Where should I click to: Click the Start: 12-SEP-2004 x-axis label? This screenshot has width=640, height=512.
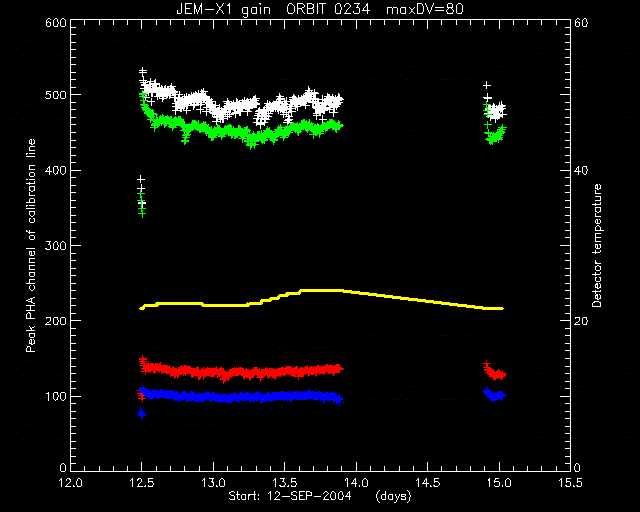tap(290, 496)
